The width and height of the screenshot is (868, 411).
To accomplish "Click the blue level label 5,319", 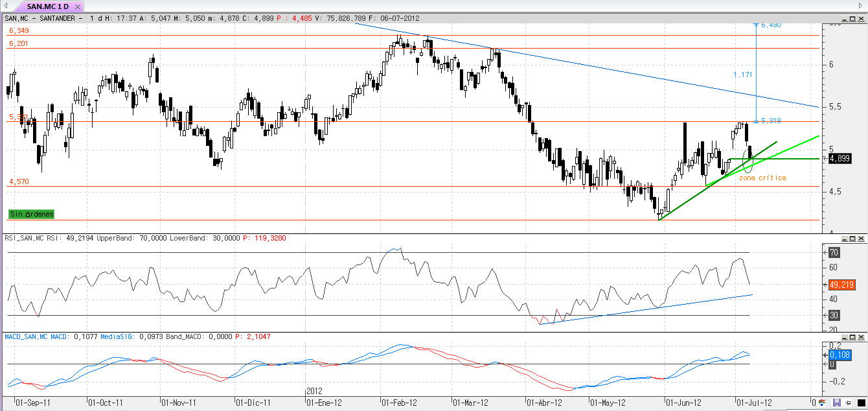I will tap(771, 121).
